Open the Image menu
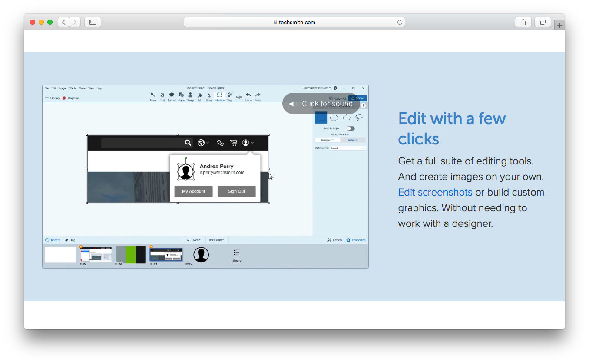 pyautogui.click(x=62, y=88)
